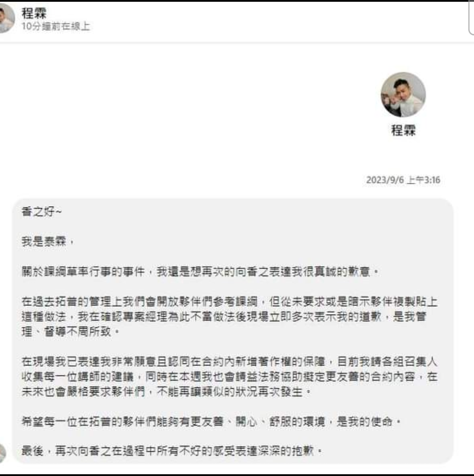474x476 pixels.
Task: Open the 程霖 contact name in the header
Action: pos(34,13)
